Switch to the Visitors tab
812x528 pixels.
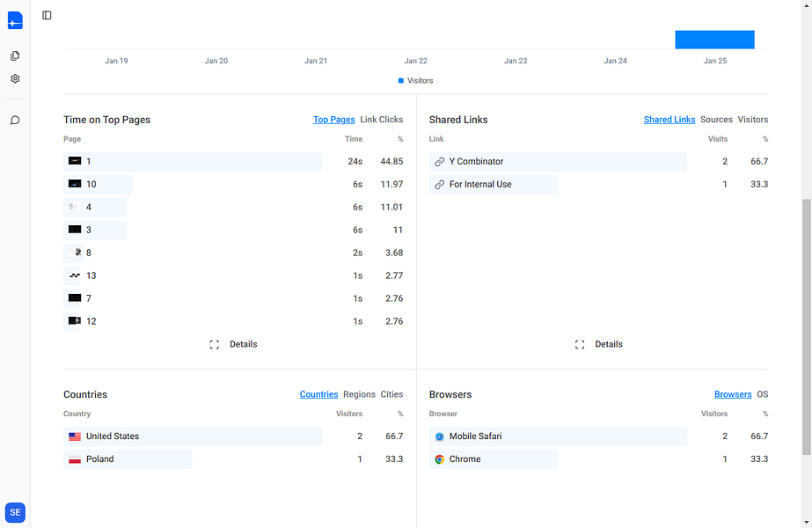click(x=753, y=120)
